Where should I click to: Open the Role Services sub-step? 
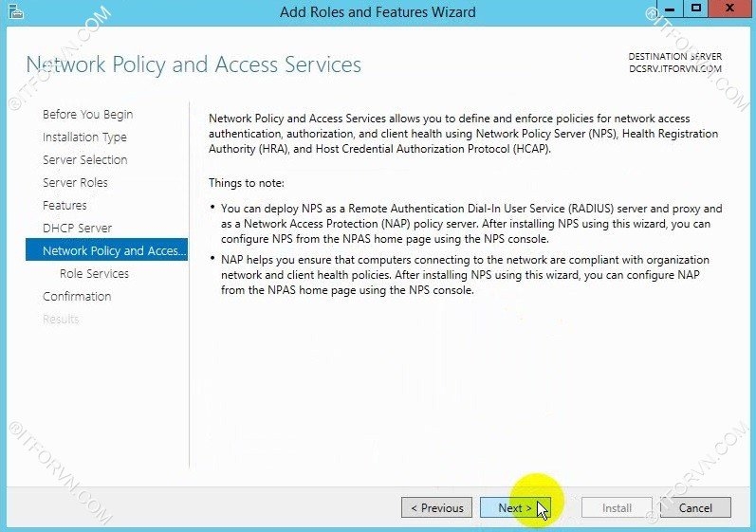(94, 274)
